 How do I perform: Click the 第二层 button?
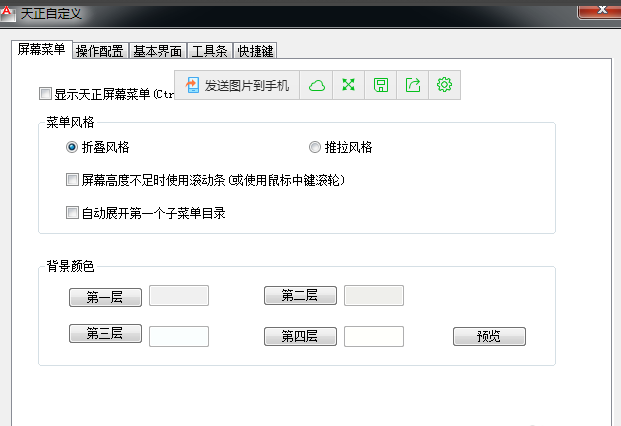pyautogui.click(x=300, y=295)
